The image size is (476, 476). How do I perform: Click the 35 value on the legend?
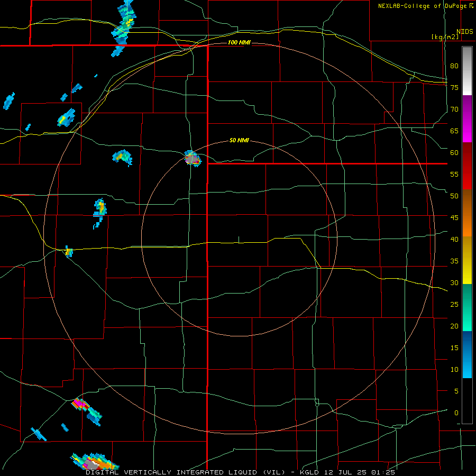click(x=454, y=261)
